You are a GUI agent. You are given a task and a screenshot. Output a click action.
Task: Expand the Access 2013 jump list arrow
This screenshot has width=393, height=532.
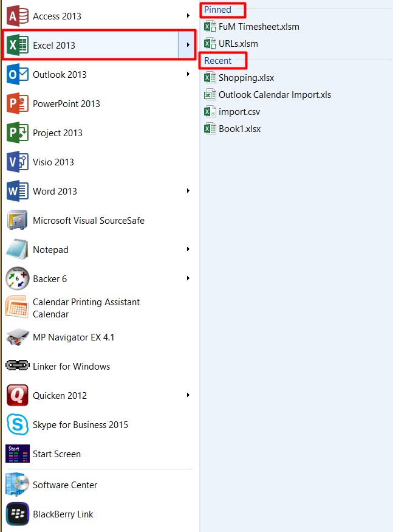(x=188, y=16)
